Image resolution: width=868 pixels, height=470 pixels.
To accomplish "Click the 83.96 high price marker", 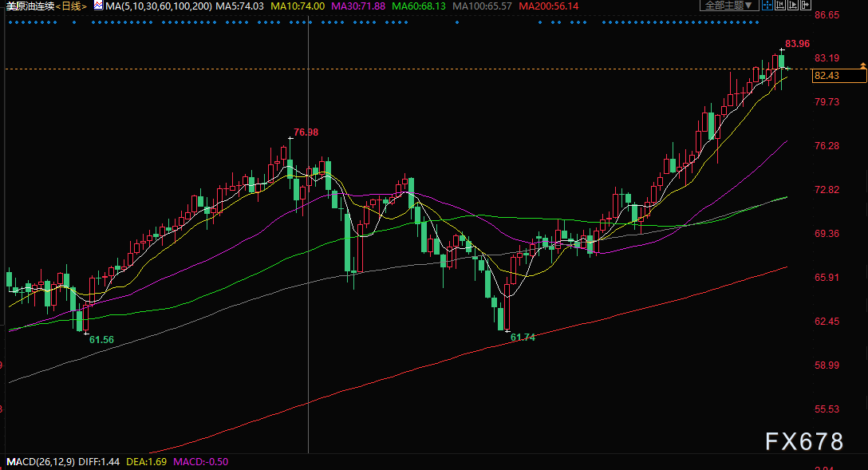I will (x=797, y=44).
